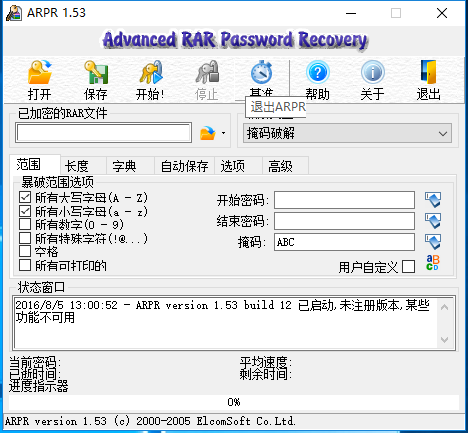Open file with the 打开 toolbar icon

(x=40, y=80)
